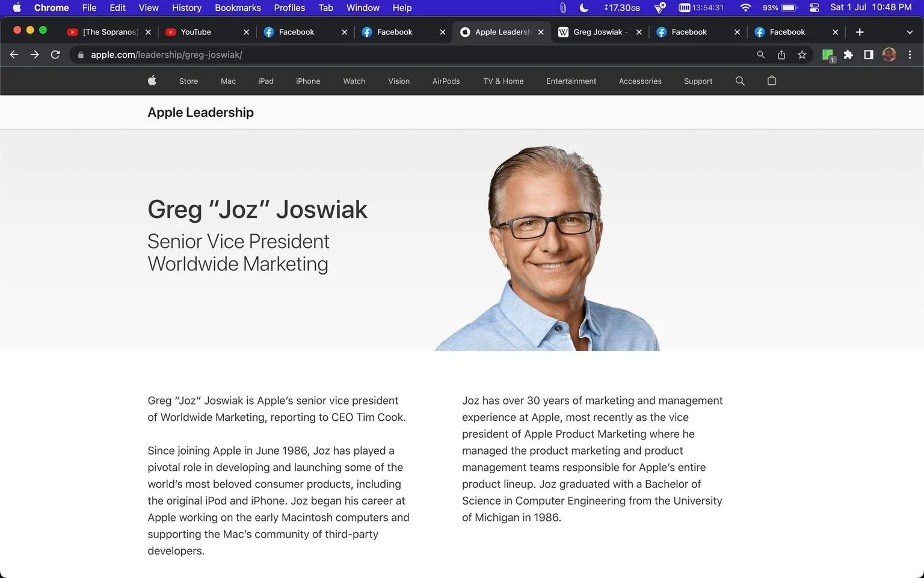Open the Chrome extensions puzzle icon
924x578 pixels.
pos(848,54)
